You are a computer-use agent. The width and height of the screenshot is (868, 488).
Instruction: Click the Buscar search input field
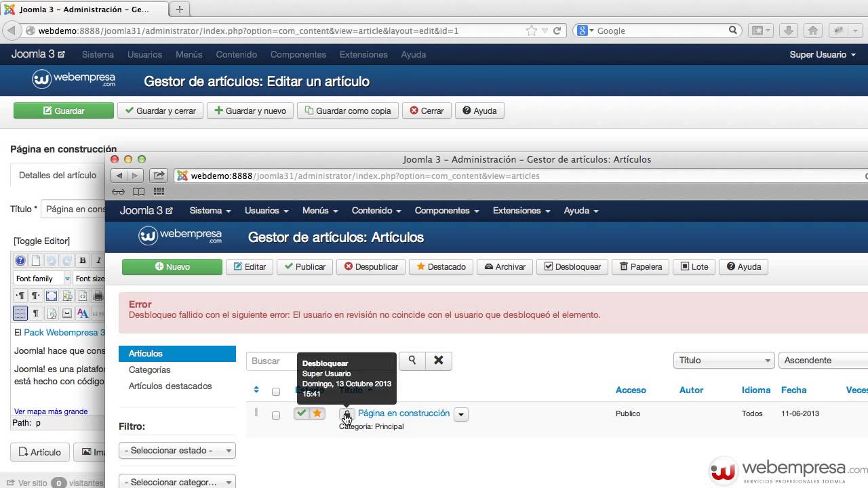pyautogui.click(x=322, y=361)
